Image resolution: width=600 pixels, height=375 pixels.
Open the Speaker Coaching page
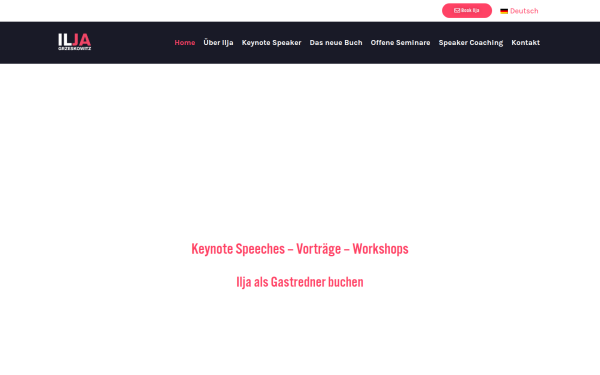(x=471, y=42)
